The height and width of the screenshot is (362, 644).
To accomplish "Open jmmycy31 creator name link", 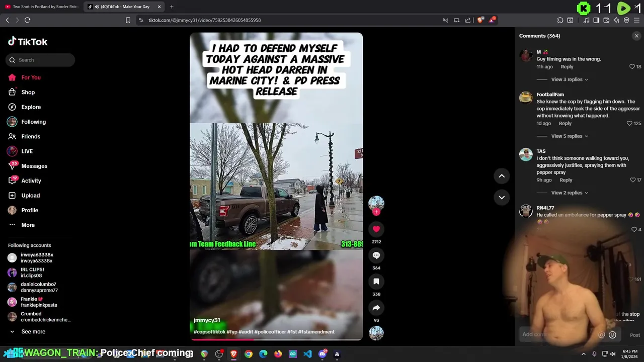I will coord(207,320).
